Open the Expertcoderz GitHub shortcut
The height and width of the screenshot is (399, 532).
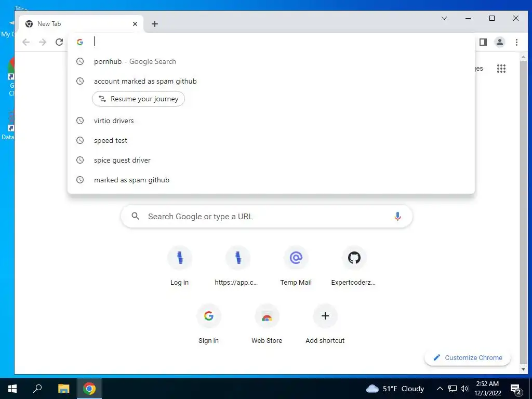354,267
